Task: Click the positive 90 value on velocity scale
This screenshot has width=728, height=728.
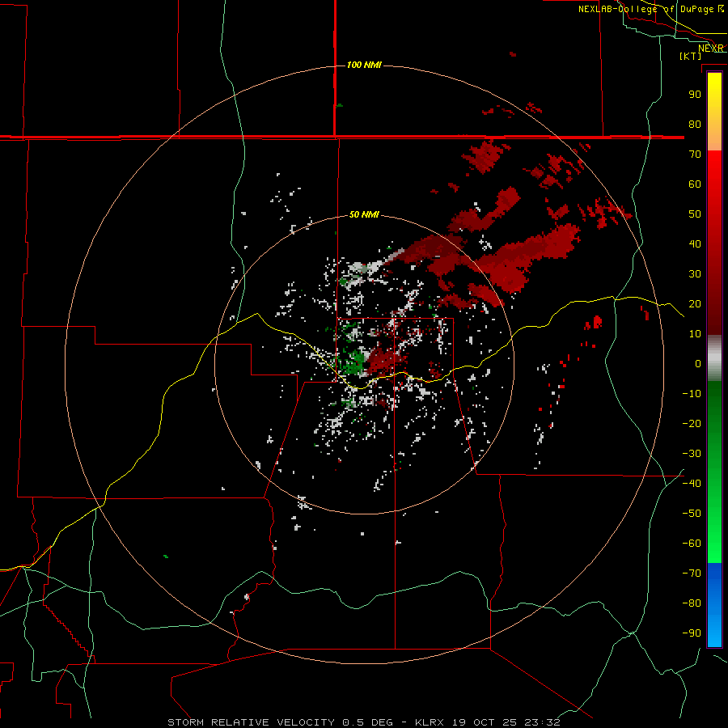Action: [695, 95]
